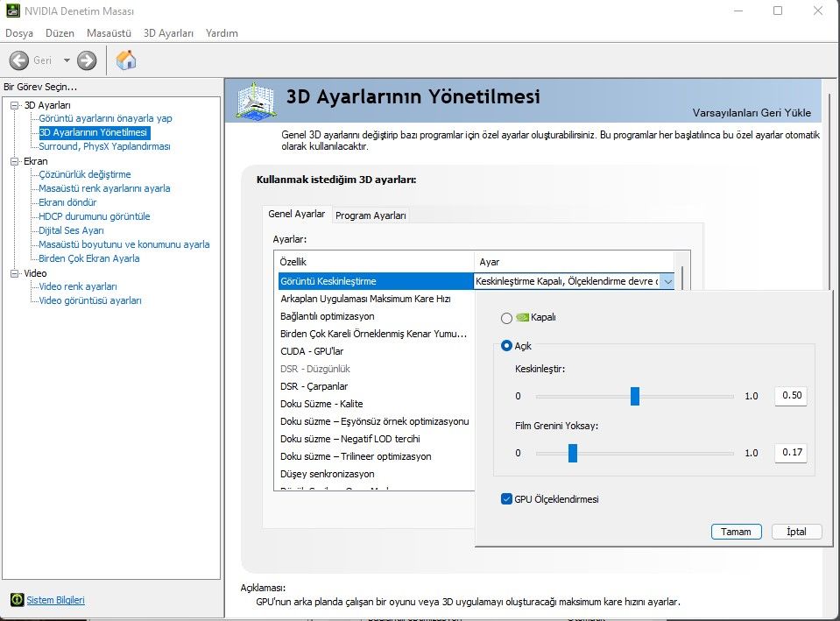840x621 pixels.
Task: Select Görüntü ayarlarını önayarla yap
Action: [x=105, y=118]
